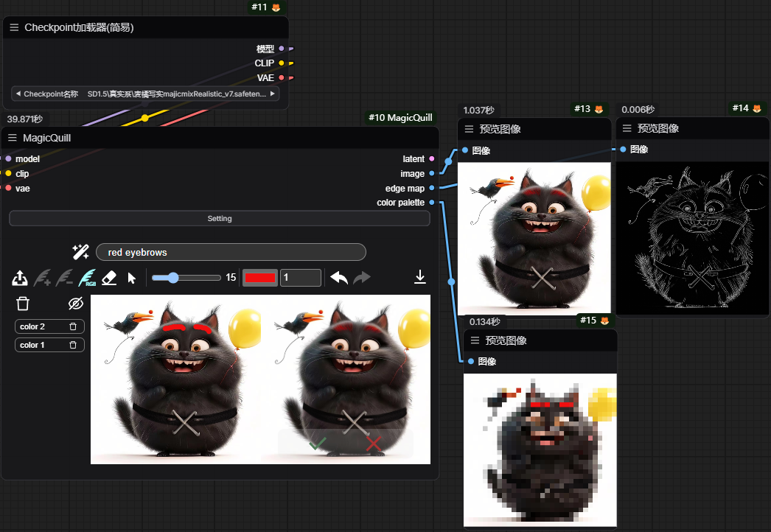Screen dimensions: 771x532
Task: Select next checkpoint with right arrow
Action: (x=273, y=94)
